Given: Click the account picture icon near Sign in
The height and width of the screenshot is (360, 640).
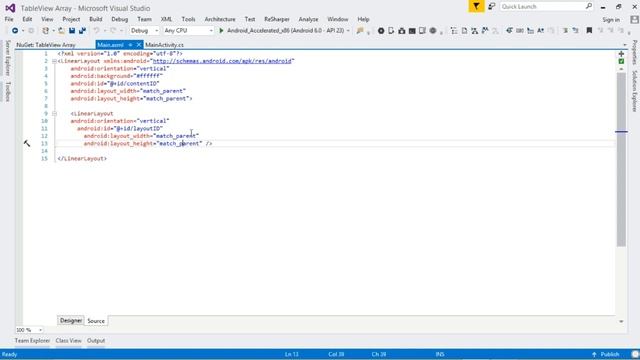Looking at the screenshot, I should coord(634,20).
